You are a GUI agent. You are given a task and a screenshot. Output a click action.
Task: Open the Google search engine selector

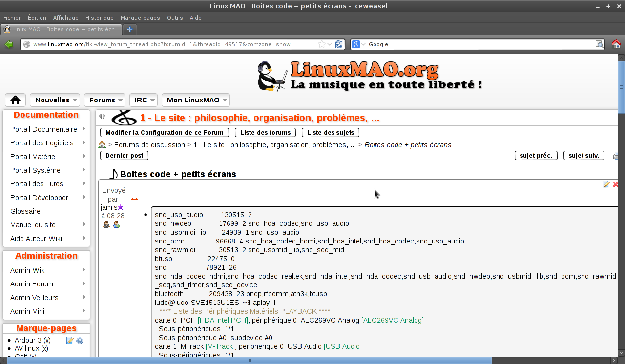point(359,44)
